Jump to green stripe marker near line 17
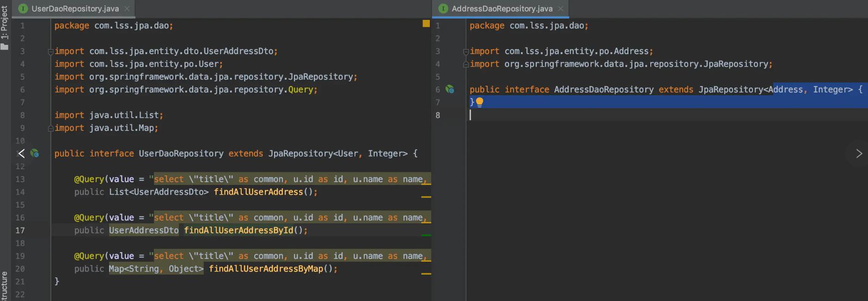Screen dimensions: 868x301 click(x=426, y=235)
